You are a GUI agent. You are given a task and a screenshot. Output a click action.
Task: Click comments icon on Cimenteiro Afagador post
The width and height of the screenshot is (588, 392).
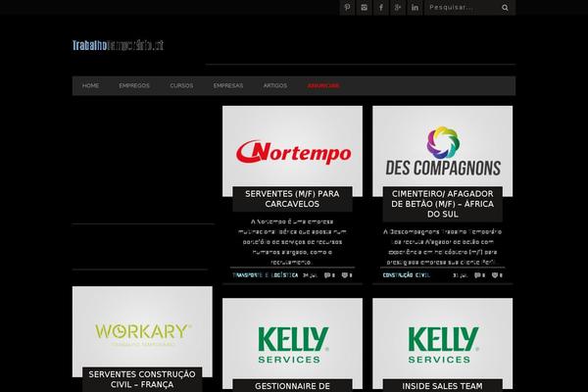click(479, 275)
